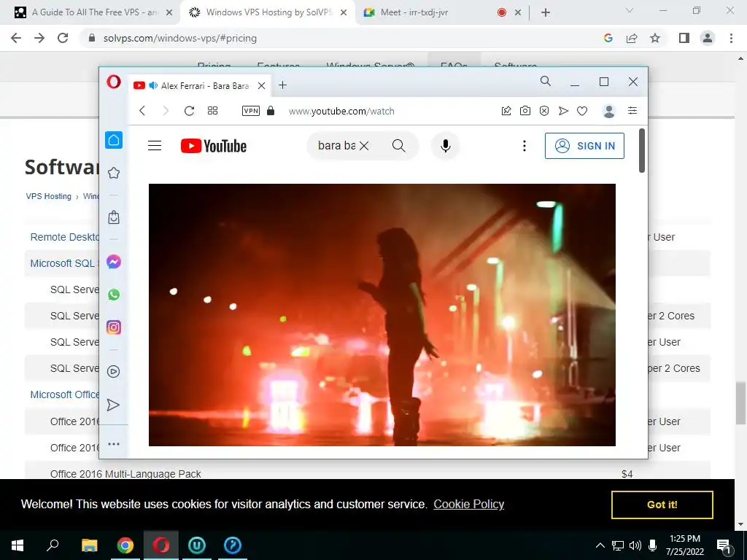Go back in Opera browser

click(142, 111)
